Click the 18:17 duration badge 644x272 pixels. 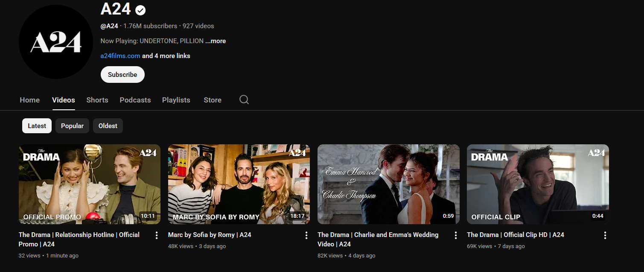click(297, 216)
